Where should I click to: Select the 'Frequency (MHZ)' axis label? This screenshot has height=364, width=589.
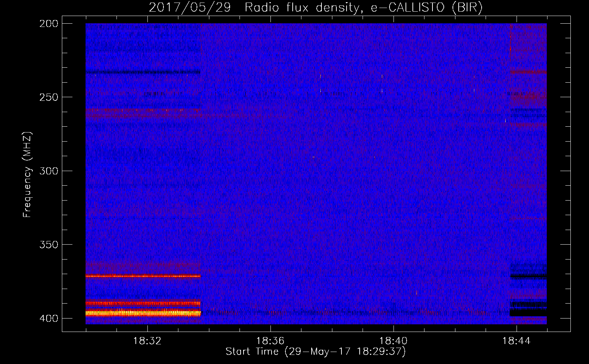coord(27,175)
